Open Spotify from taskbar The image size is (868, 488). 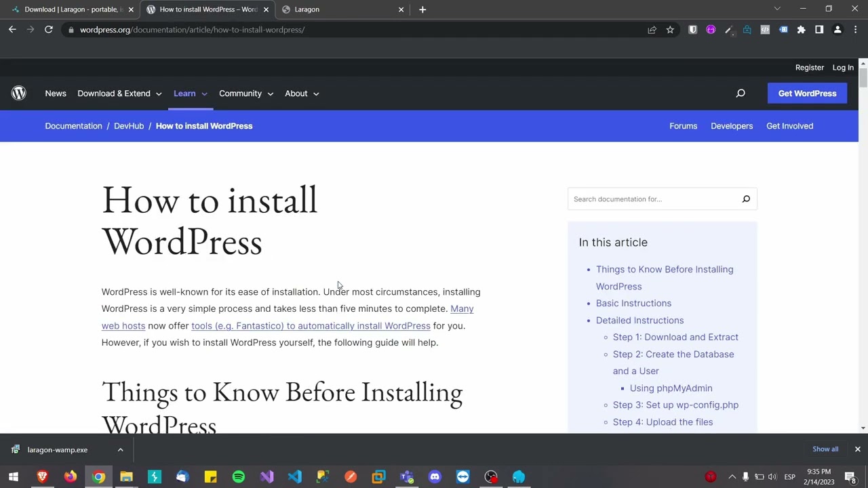click(239, 477)
